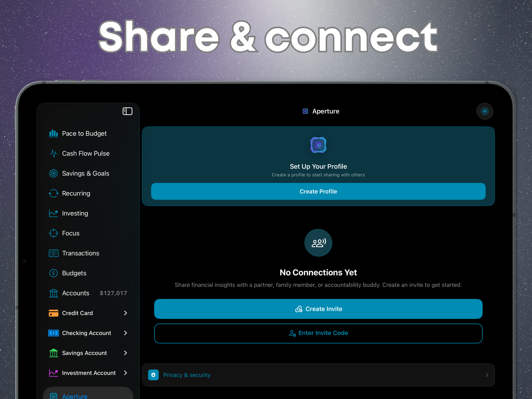
Task: Click the $127,017 accounts total
Action: (x=113, y=293)
